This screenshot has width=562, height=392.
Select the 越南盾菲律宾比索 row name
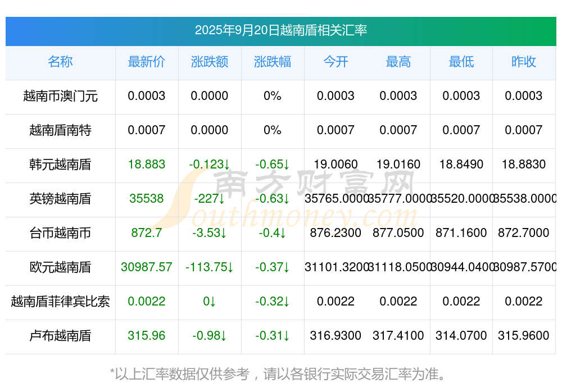pos(60,302)
